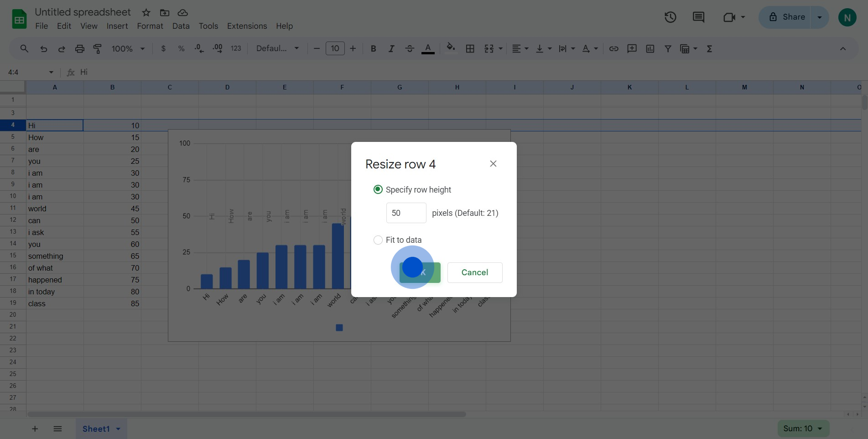Toggle italic formatting

(391, 49)
